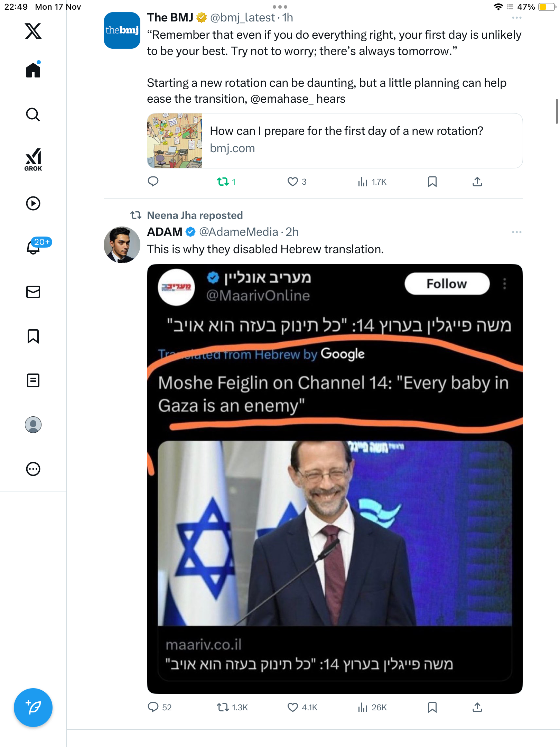The image size is (560, 747).
Task: Open notifications with 20+ badge
Action: [34, 247]
